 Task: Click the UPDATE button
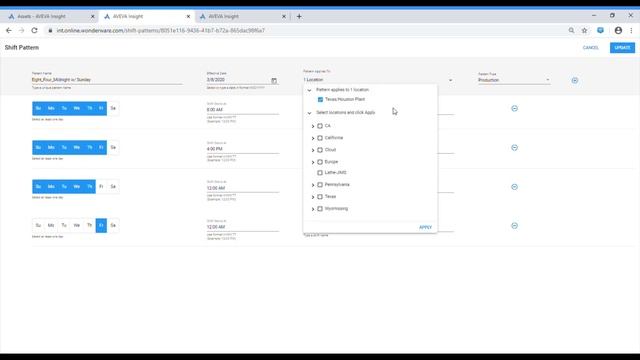pos(622,48)
